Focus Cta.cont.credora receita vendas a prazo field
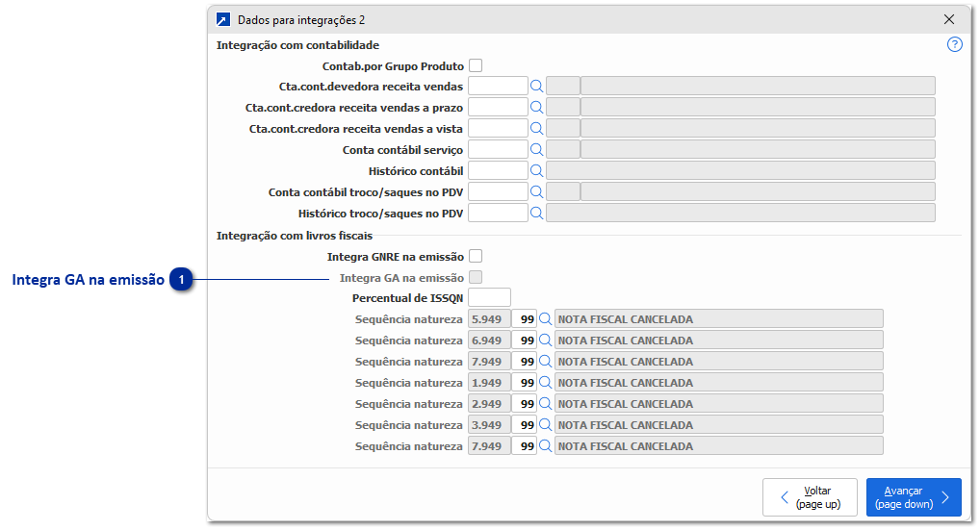 [x=498, y=108]
